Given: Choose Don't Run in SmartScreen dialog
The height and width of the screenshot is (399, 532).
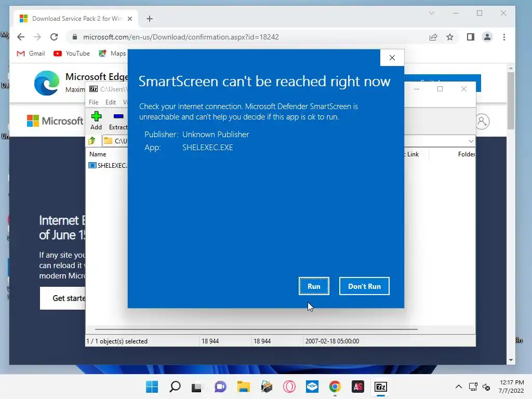Looking at the screenshot, I should tap(364, 286).
